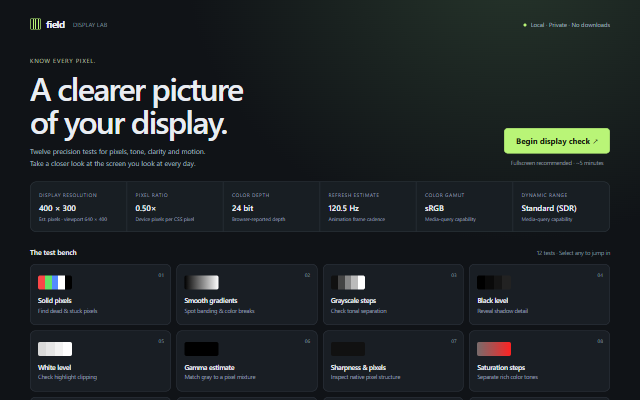
Task: Click the Separate rich color tones text
Action: click(x=507, y=377)
